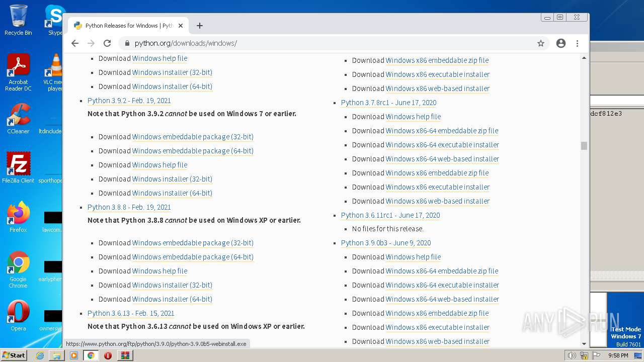Download Python 3.7.8rc1 x86-64 web-based installer
The width and height of the screenshot is (644, 362).
point(442,159)
